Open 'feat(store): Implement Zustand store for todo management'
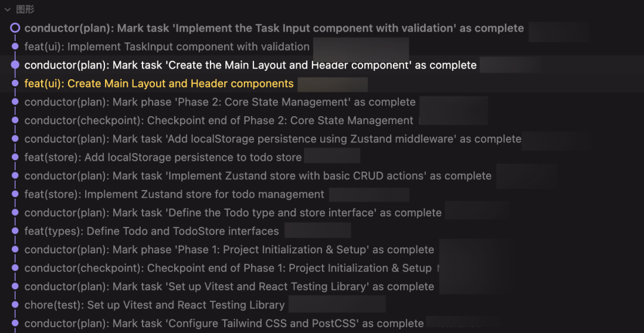The image size is (644, 333). click(x=174, y=194)
